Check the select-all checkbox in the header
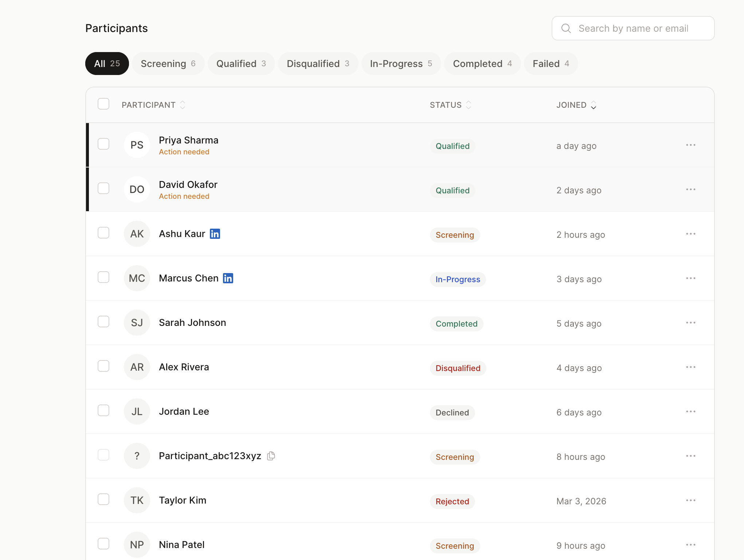This screenshot has width=744, height=560. point(103,104)
